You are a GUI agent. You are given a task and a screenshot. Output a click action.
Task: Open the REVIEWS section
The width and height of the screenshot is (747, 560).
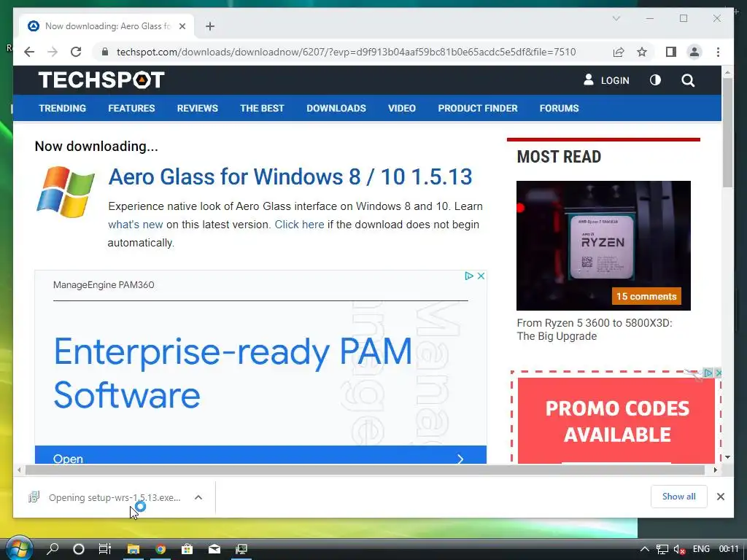click(197, 108)
